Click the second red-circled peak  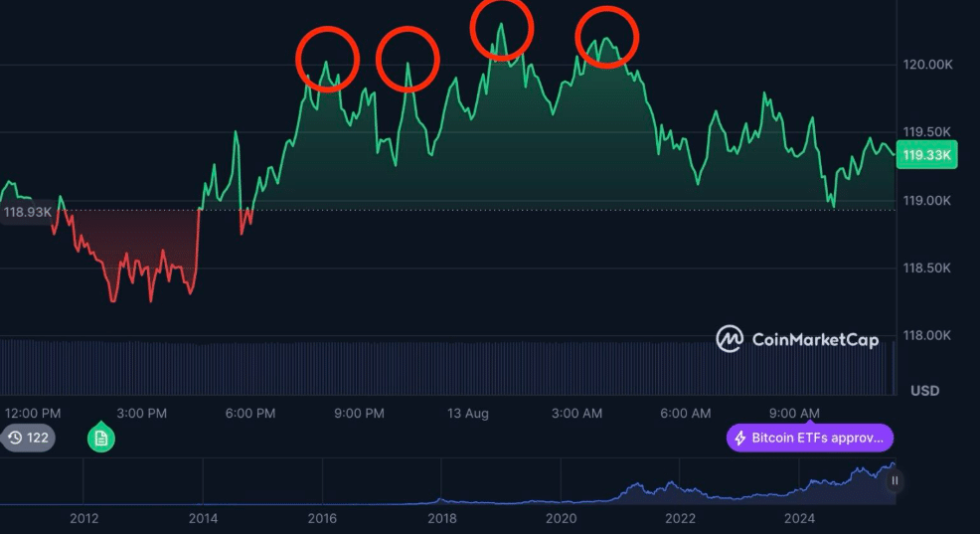click(x=408, y=60)
